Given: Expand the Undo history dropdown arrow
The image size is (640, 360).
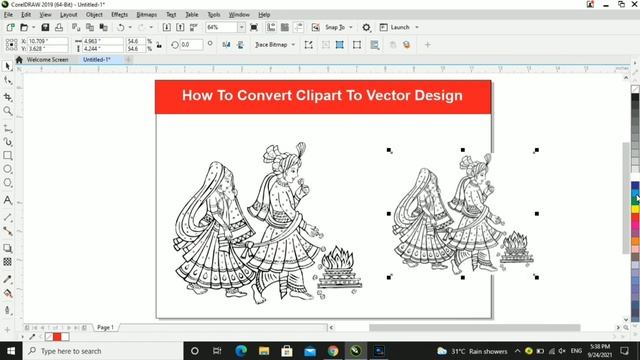Looking at the screenshot, I should pyautogui.click(x=130, y=27).
